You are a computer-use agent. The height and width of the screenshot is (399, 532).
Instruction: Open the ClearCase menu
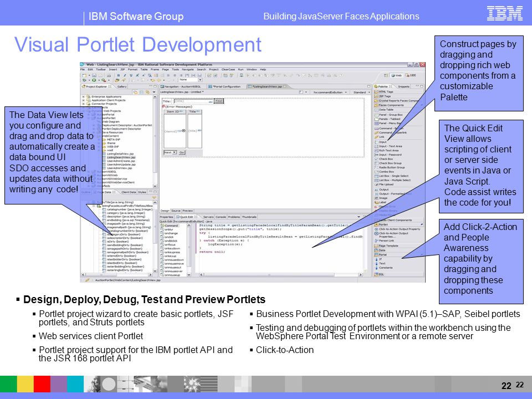click(228, 69)
